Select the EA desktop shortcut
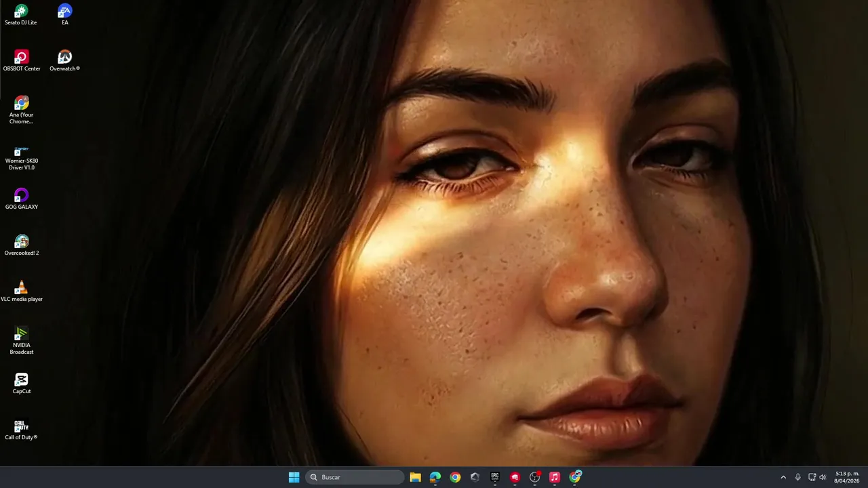Screen dimensions: 868x488 coord(64,15)
